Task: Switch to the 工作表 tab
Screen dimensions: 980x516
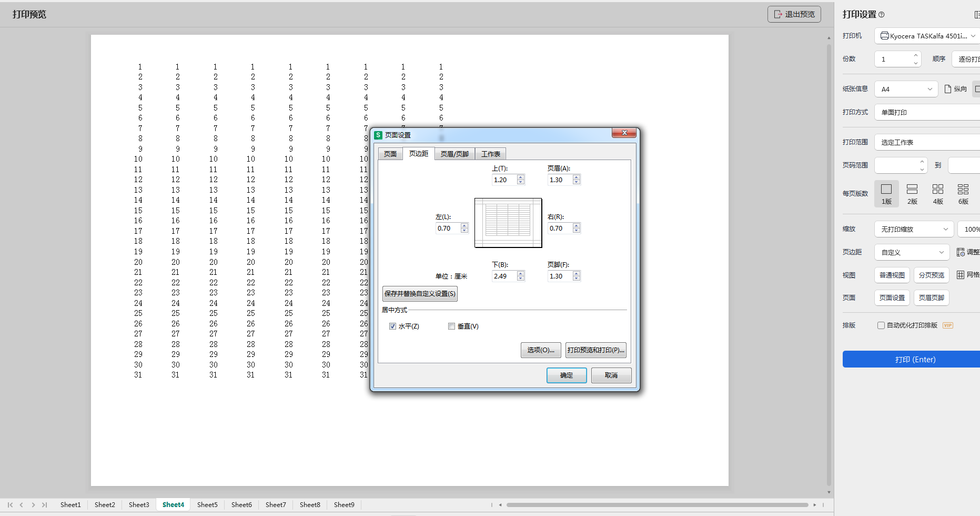Action: pos(490,154)
